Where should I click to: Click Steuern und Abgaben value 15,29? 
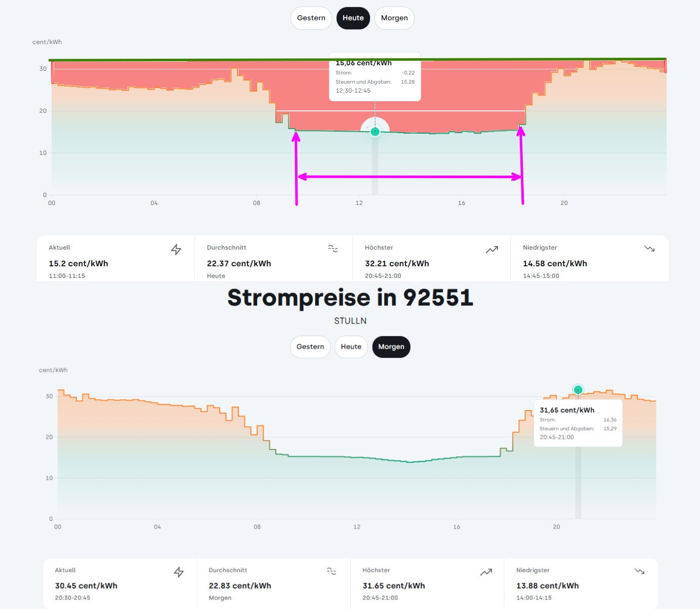(610, 429)
